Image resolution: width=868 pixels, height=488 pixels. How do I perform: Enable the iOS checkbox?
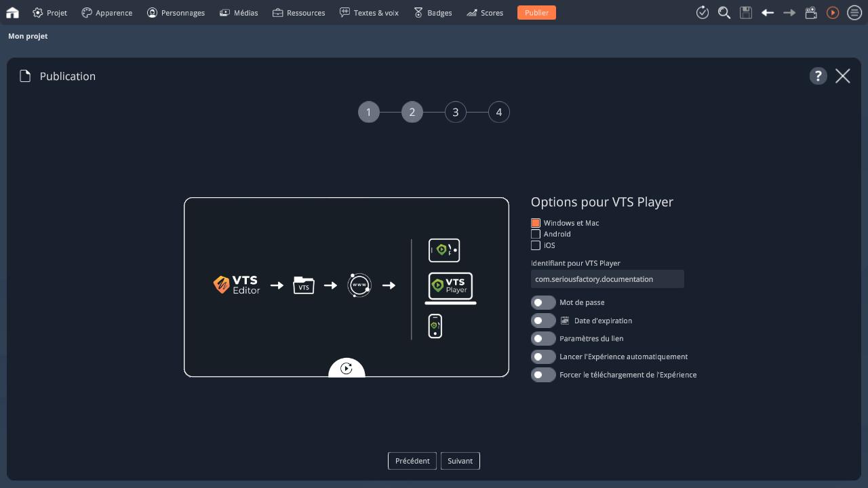[x=536, y=245]
